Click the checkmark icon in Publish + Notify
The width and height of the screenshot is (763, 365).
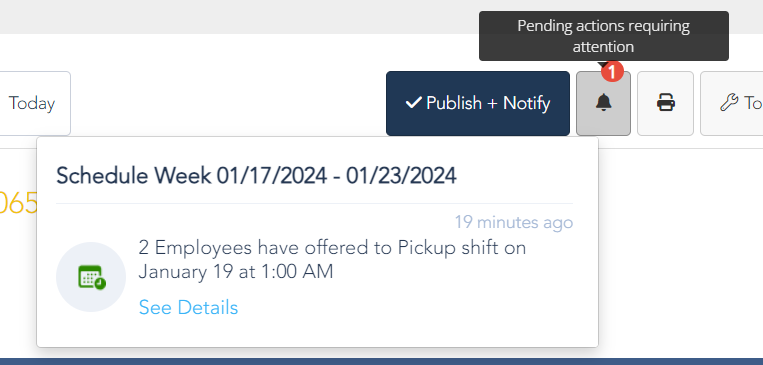413,103
